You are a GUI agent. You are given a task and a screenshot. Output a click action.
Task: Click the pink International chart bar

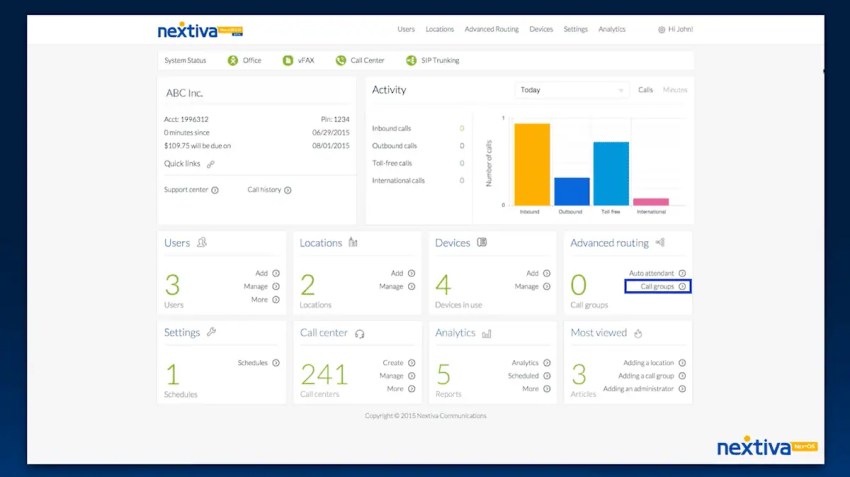tap(651, 202)
